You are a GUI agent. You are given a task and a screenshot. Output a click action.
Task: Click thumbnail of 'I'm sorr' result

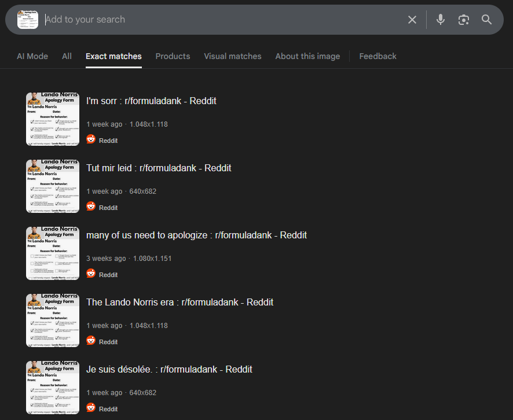[x=53, y=119]
